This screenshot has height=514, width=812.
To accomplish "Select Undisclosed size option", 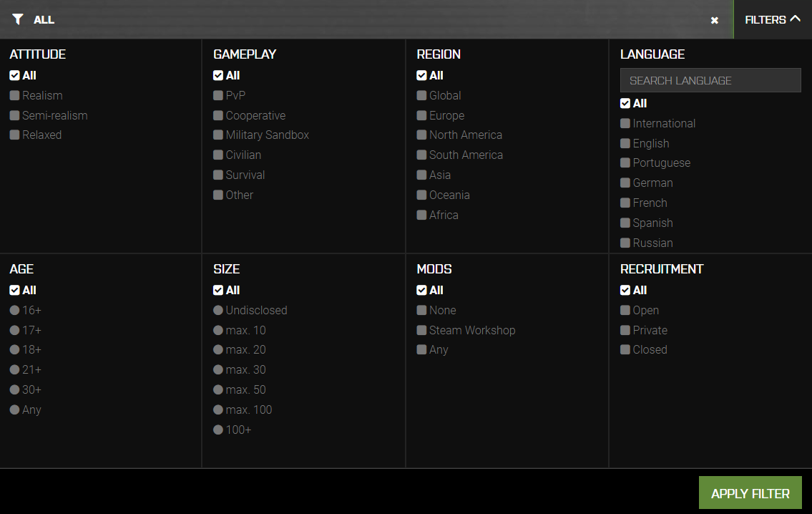I will [x=218, y=310].
